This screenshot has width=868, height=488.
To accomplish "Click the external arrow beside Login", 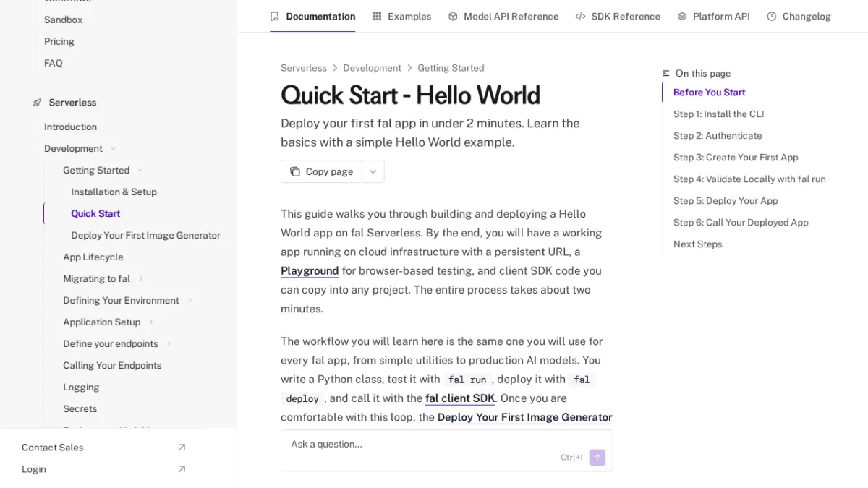I will (182, 469).
